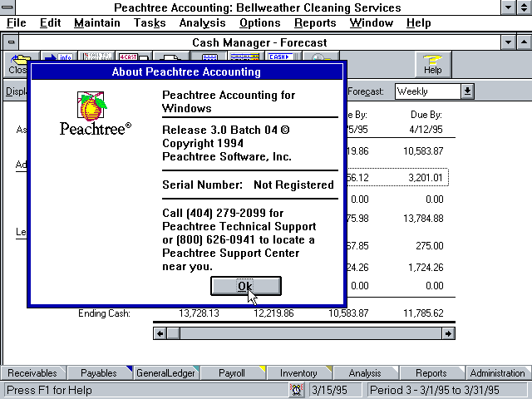Screen dimensions: 532x399
Task: Click the Ending Cash 11,785.62 value
Action: [423, 313]
